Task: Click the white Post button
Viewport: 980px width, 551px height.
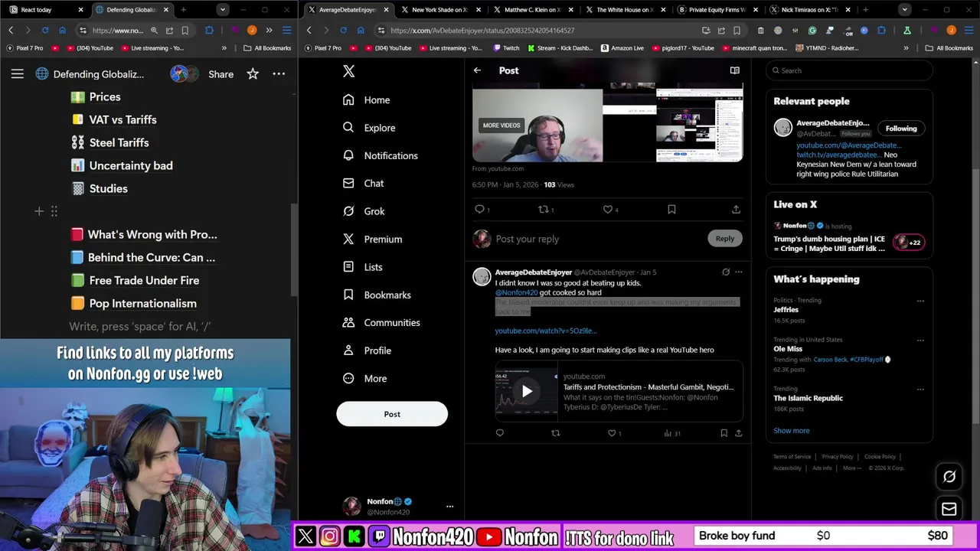Action: tap(392, 414)
